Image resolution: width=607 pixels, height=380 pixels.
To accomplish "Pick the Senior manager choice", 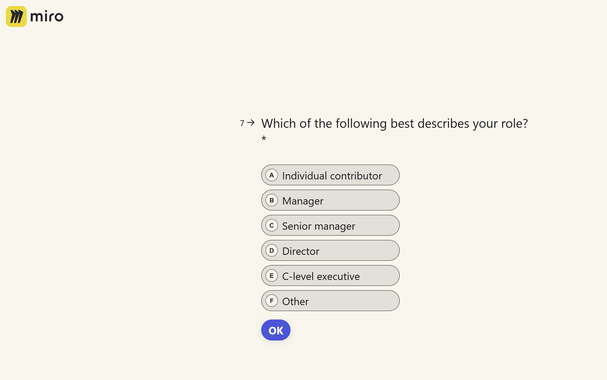I will [330, 226].
